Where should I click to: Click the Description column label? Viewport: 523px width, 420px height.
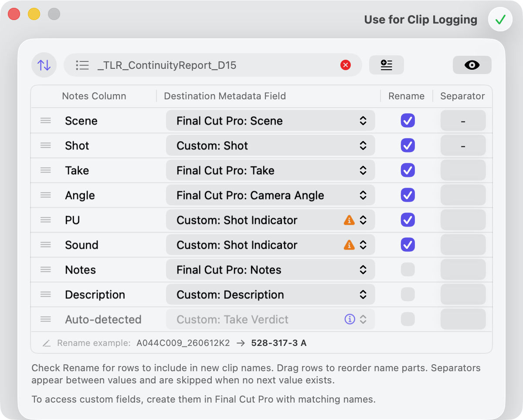95,295
